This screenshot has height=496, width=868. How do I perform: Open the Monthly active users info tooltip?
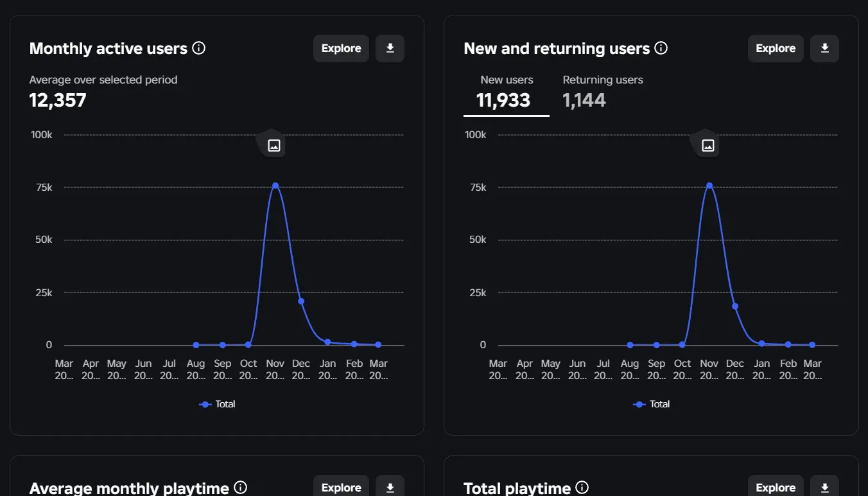[199, 48]
